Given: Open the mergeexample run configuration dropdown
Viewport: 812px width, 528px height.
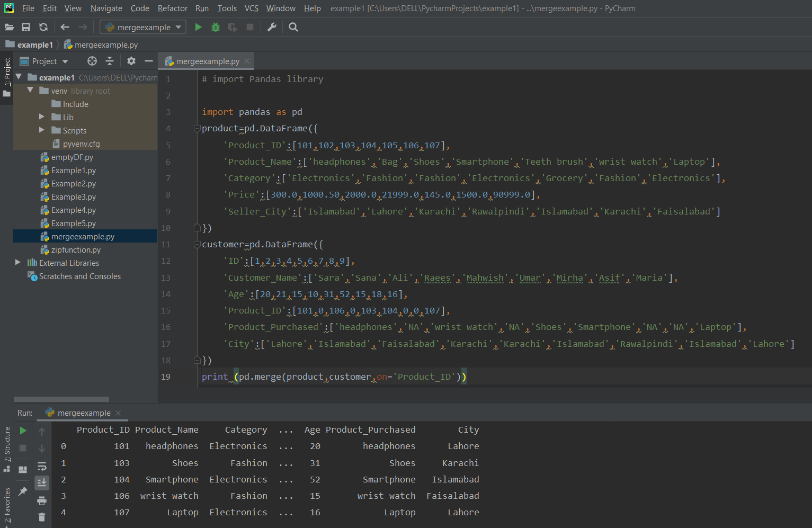Looking at the screenshot, I should coord(143,27).
